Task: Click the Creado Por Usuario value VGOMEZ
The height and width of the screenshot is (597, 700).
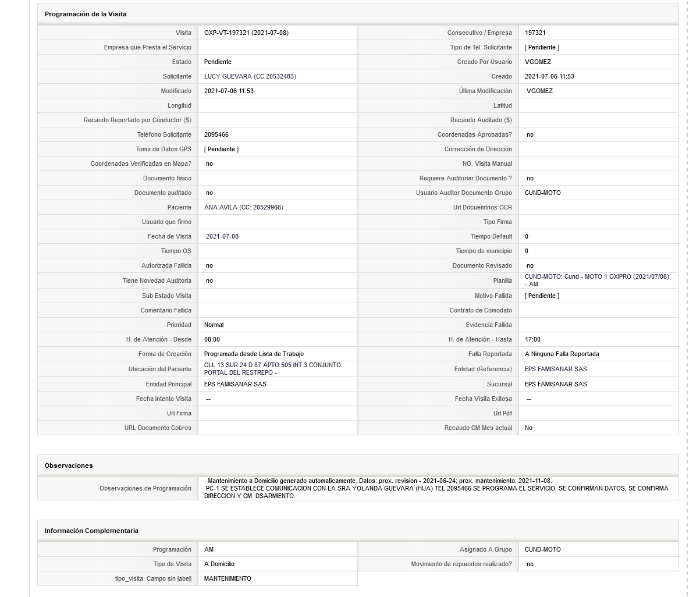Action: click(x=538, y=62)
